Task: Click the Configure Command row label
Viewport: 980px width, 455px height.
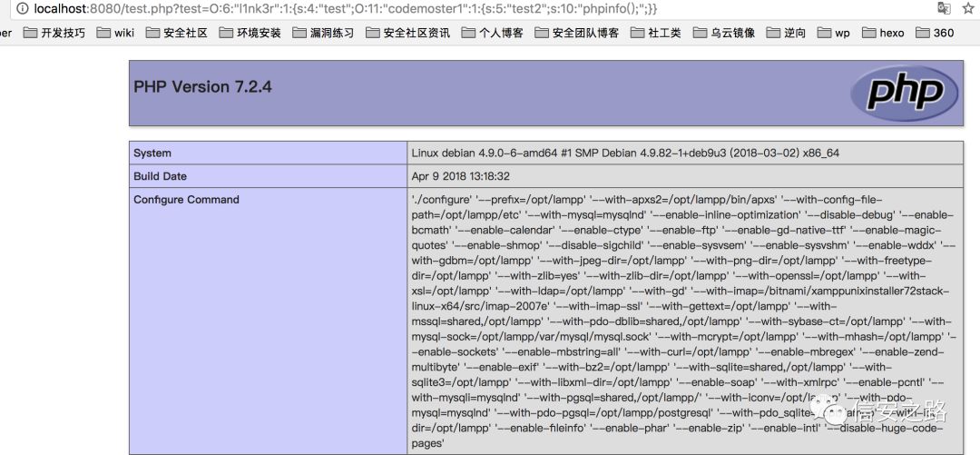Action: [186, 200]
